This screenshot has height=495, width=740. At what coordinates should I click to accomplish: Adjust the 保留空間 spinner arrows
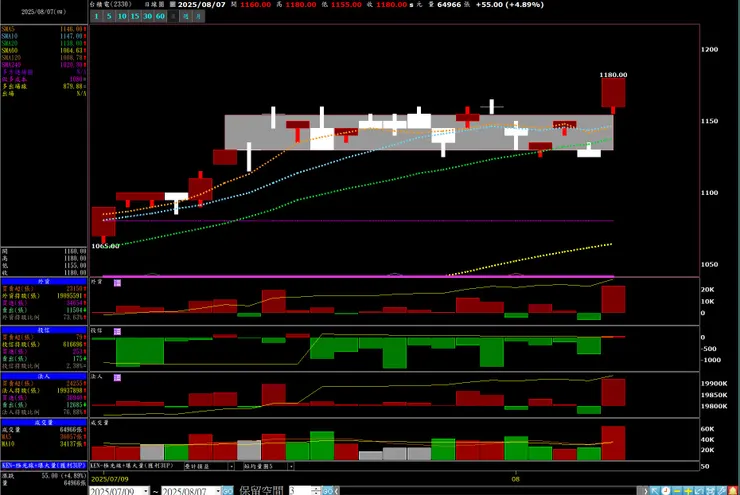tap(315, 491)
